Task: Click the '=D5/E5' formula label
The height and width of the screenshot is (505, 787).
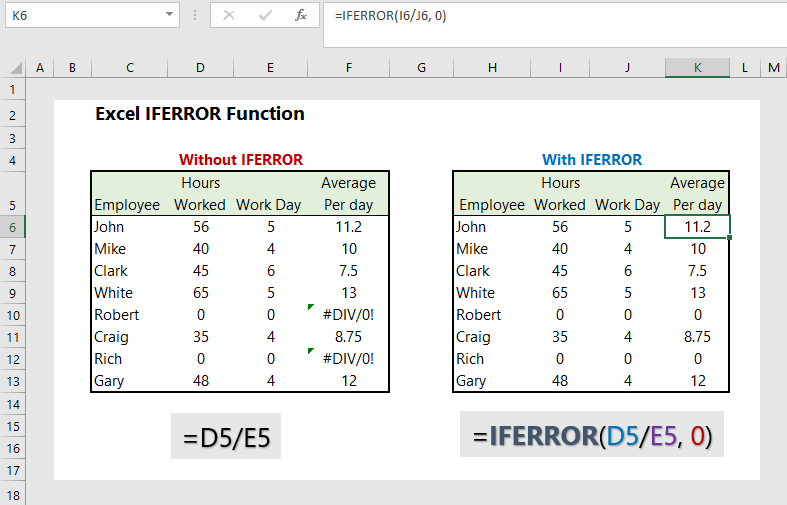Action: [x=226, y=436]
